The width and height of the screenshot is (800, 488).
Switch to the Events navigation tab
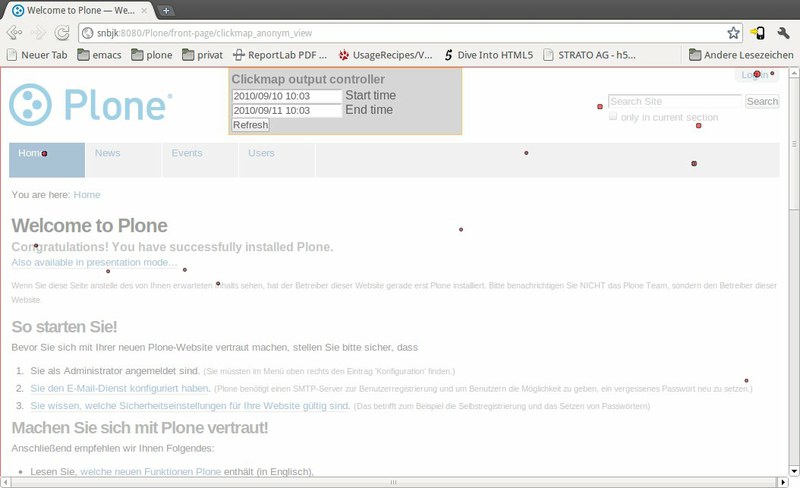187,153
